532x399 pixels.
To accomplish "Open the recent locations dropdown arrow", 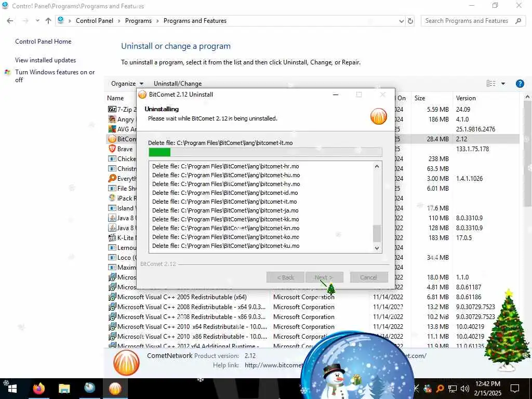I will pos(37,21).
